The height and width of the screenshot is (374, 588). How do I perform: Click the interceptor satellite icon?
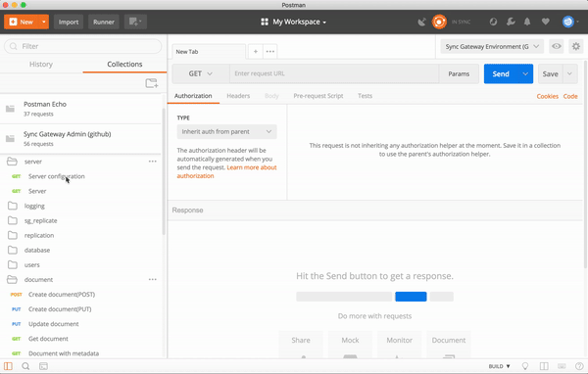(421, 22)
